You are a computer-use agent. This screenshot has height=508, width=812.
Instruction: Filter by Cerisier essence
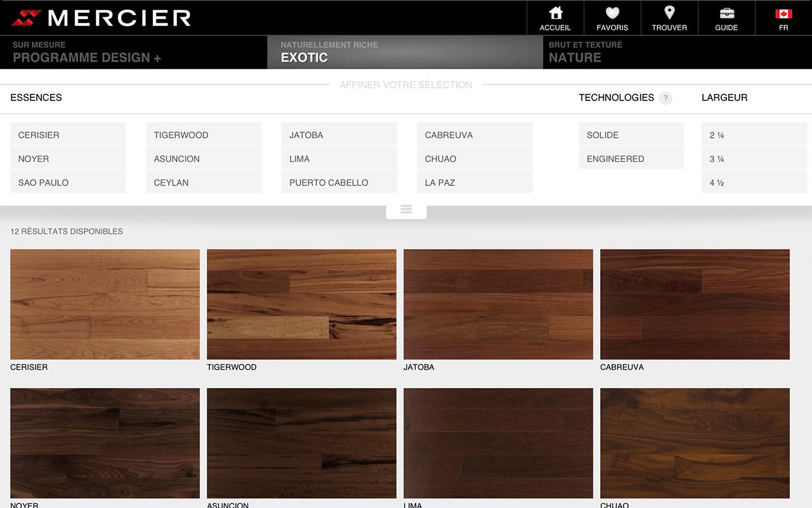click(68, 135)
